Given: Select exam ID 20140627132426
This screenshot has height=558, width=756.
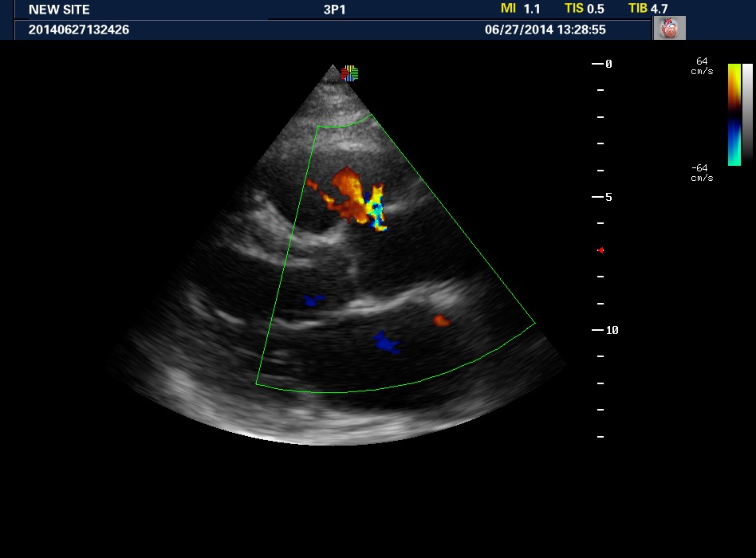Looking at the screenshot, I should click(79, 29).
